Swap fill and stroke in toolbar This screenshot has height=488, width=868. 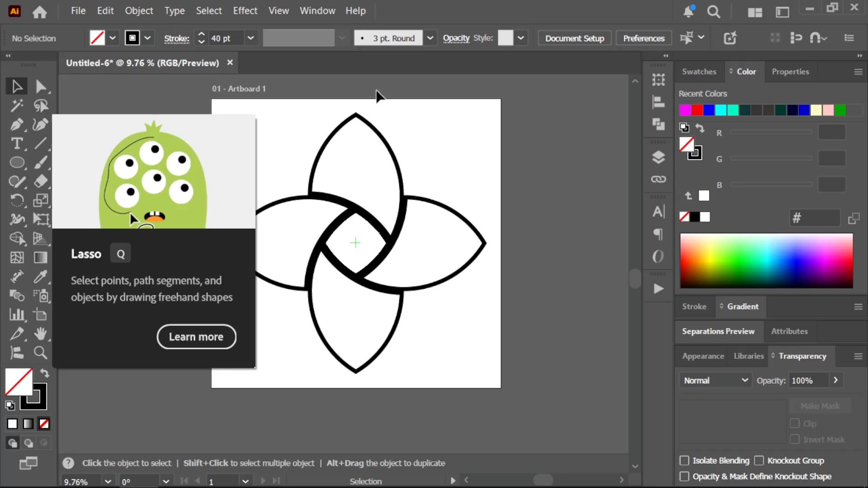pyautogui.click(x=45, y=373)
